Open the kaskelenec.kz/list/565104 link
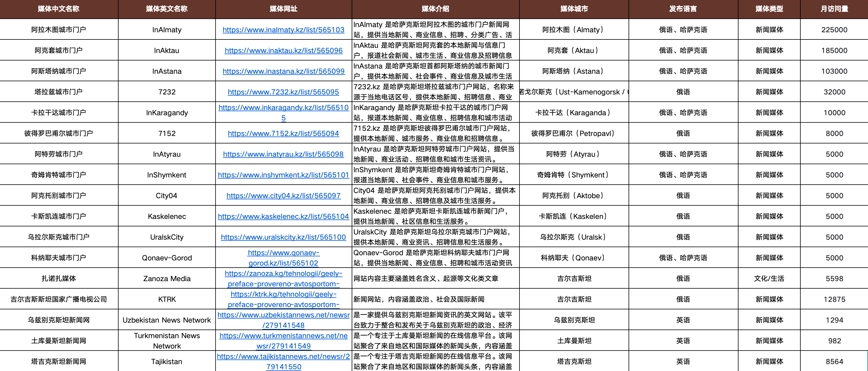Screen dimensions: 868x371 pos(283,216)
